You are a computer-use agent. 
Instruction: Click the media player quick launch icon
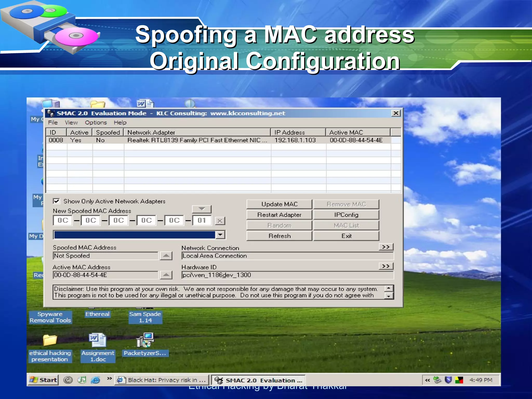coord(82,380)
